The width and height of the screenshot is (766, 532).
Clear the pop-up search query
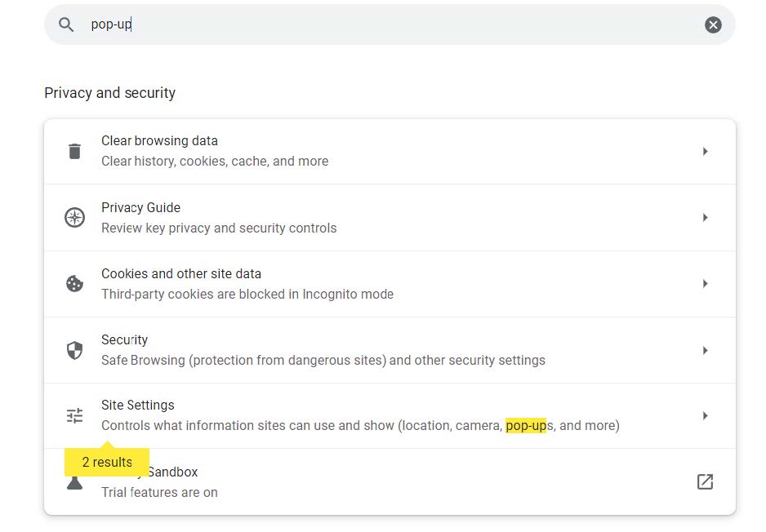[713, 24]
